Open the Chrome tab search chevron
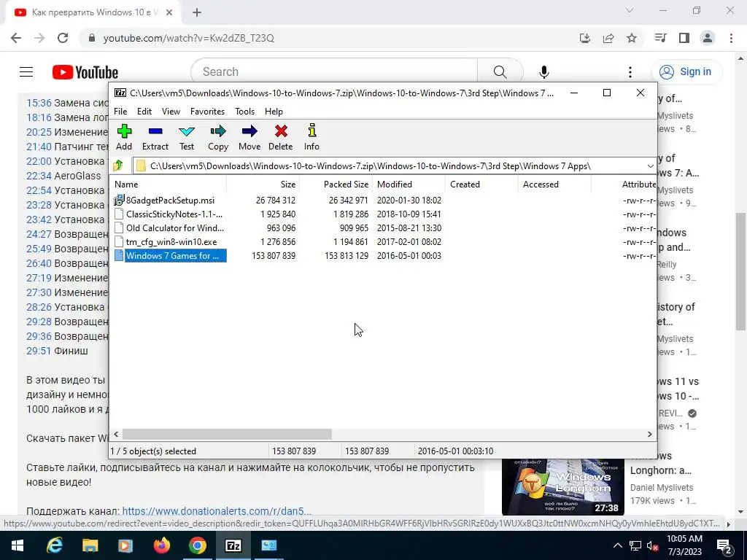 tap(630, 10)
